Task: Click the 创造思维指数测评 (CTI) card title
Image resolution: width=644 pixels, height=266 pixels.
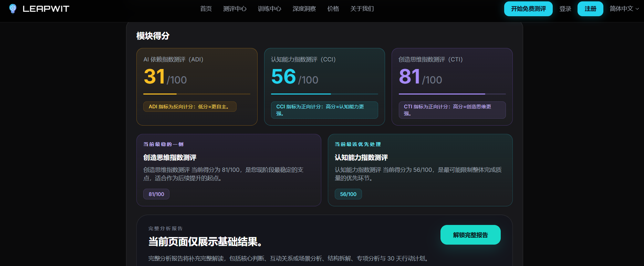Action: coord(430,59)
